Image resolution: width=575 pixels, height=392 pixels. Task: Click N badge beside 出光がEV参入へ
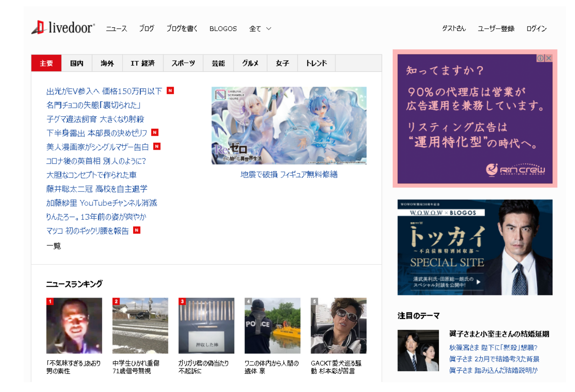point(170,90)
